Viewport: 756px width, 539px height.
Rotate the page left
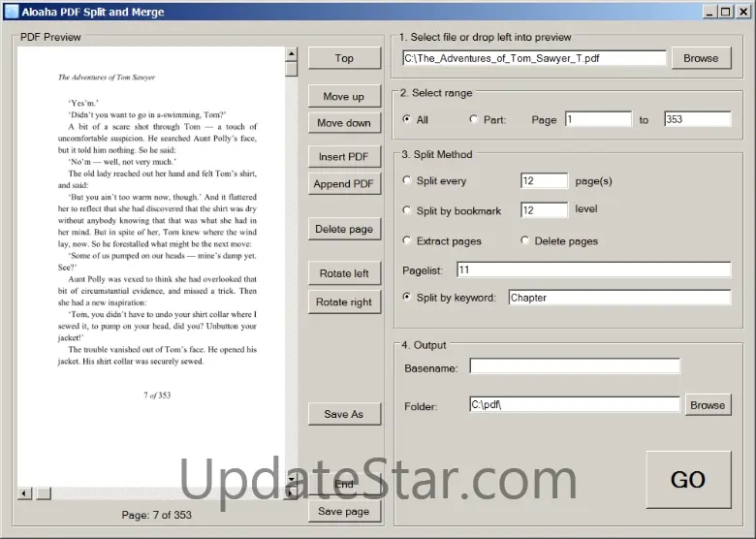[x=344, y=273]
